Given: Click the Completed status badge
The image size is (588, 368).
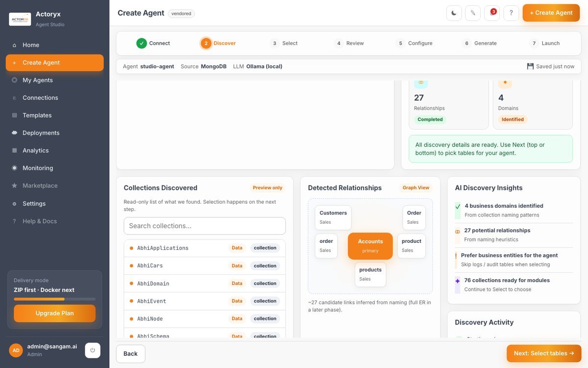Looking at the screenshot, I should click(430, 120).
